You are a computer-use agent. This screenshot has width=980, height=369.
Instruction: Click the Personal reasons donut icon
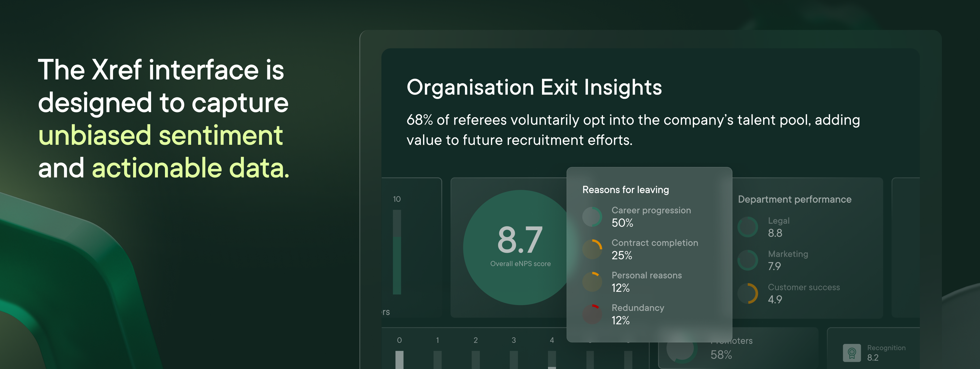tap(592, 282)
